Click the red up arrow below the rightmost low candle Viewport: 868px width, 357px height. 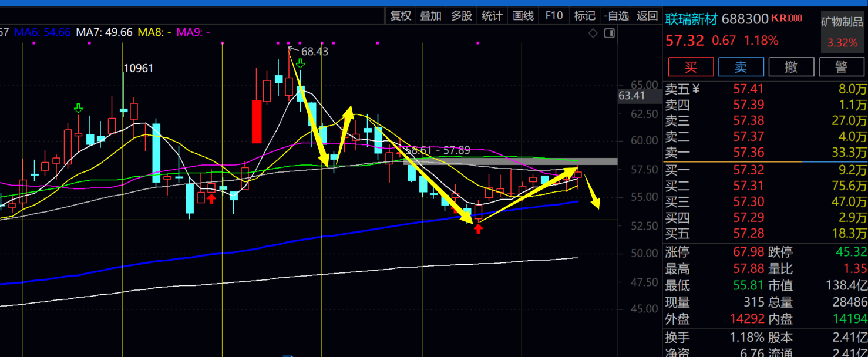point(478,228)
